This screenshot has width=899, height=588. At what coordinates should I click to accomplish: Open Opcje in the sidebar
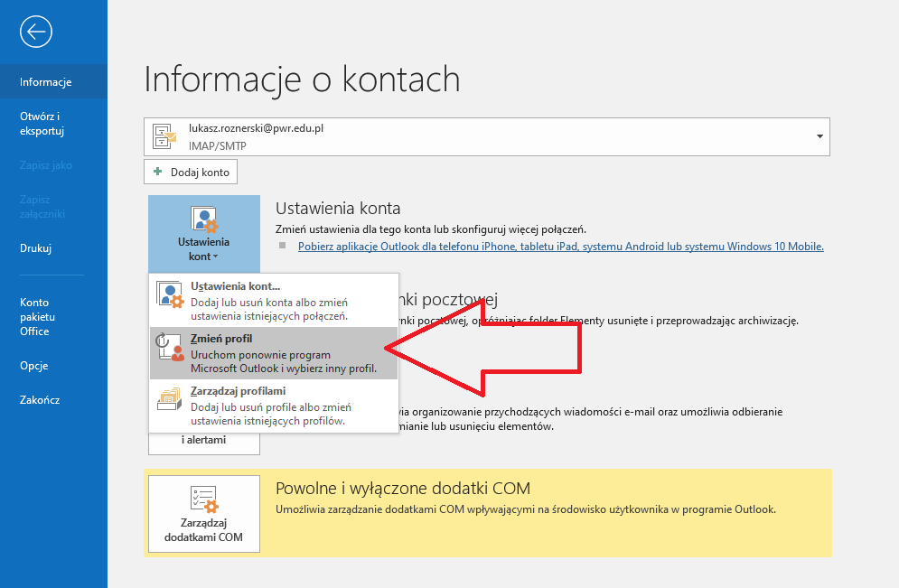point(34,366)
